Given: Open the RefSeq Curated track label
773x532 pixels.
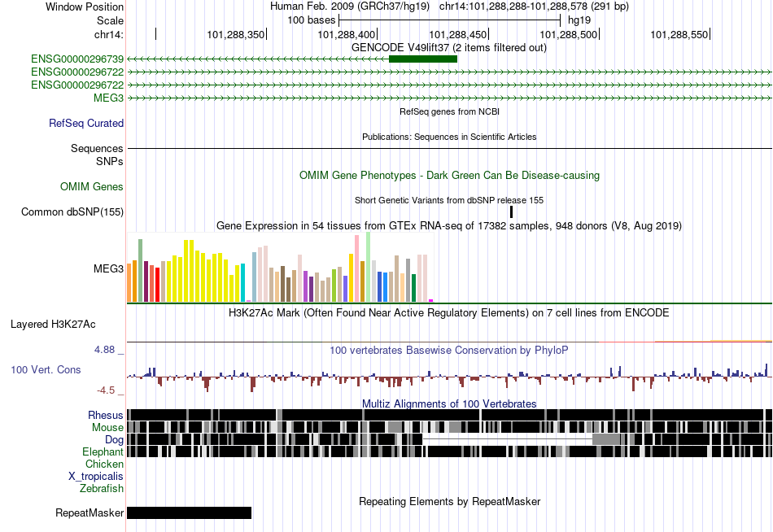Looking at the screenshot, I should point(86,124).
